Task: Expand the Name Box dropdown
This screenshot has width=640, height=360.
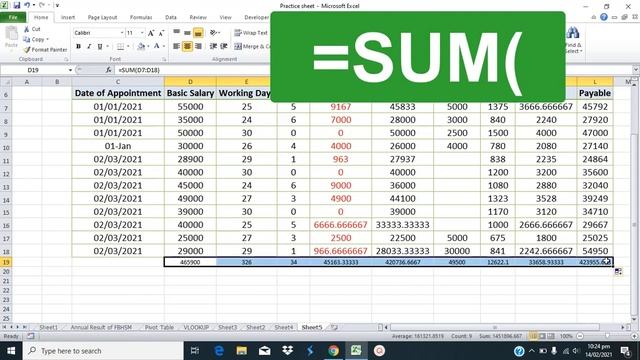Action: (x=70, y=70)
